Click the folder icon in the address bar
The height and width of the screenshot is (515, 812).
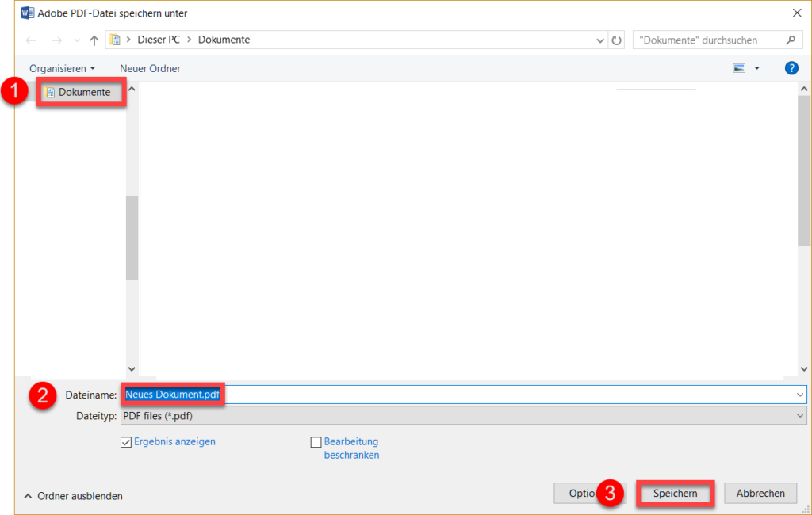point(116,39)
